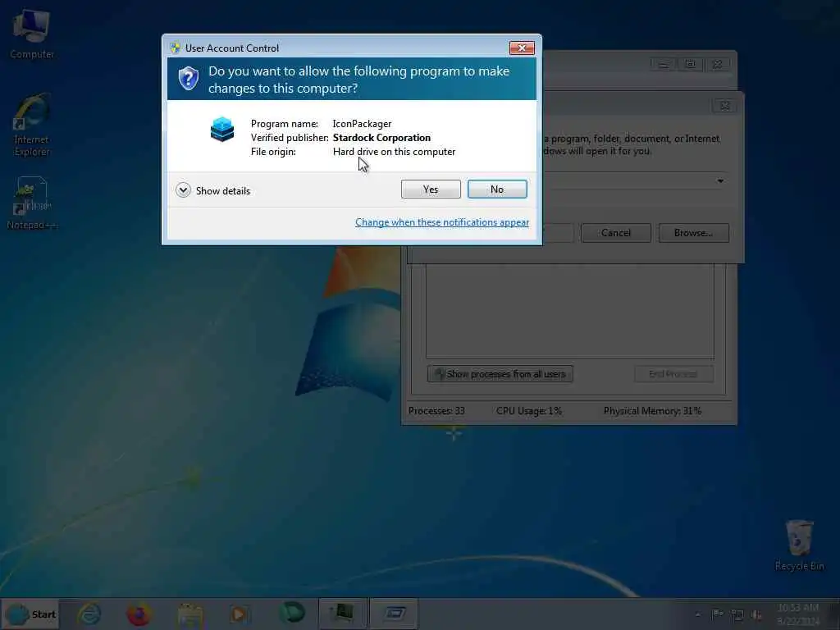Click Yes to allow IconPackager
Image resolution: width=840 pixels, height=630 pixels.
pyautogui.click(x=431, y=189)
